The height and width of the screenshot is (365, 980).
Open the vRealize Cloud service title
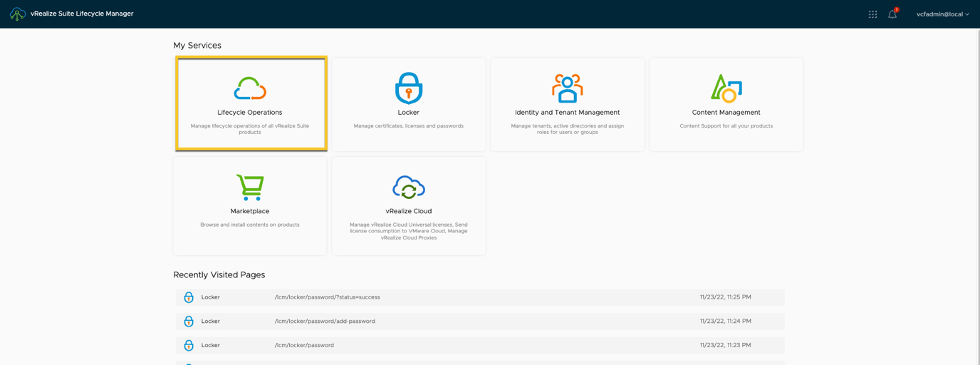pos(409,211)
